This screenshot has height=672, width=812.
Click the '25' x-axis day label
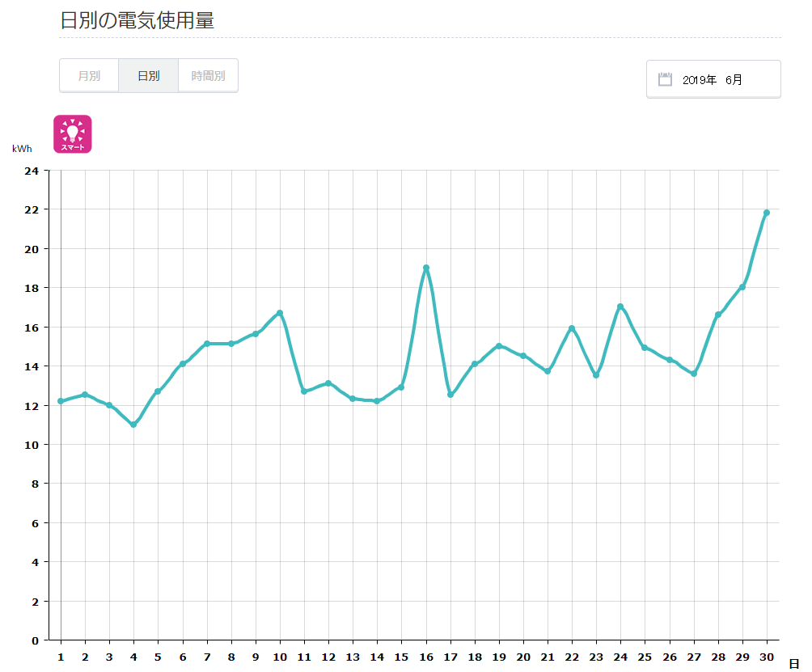pyautogui.click(x=645, y=657)
